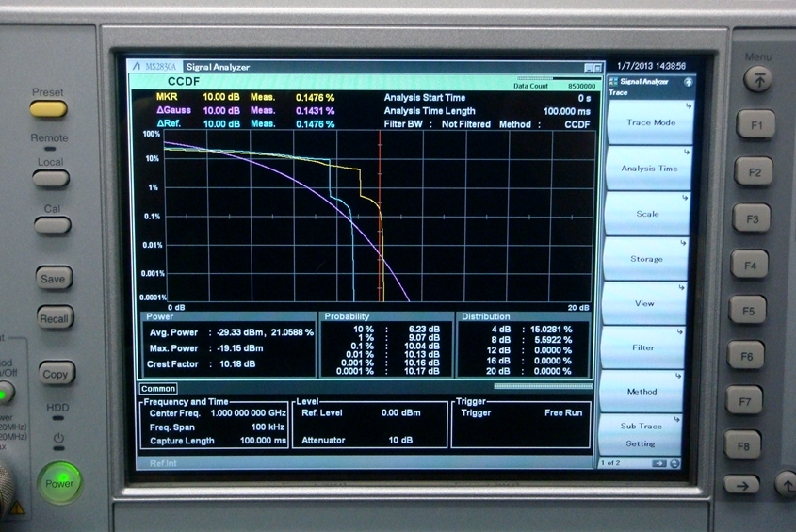Viewport: 796px width, 532px height.
Task: Click the next-page arrow beside '1 of 2'
Action: pyautogui.click(x=659, y=462)
